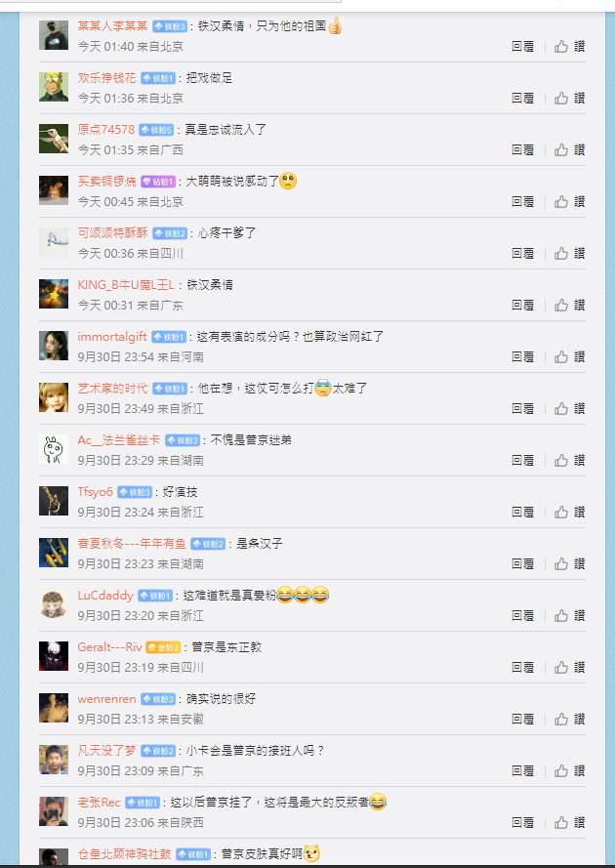Like wenrenren's comment
The height and width of the screenshot is (868, 615).
(x=570, y=719)
